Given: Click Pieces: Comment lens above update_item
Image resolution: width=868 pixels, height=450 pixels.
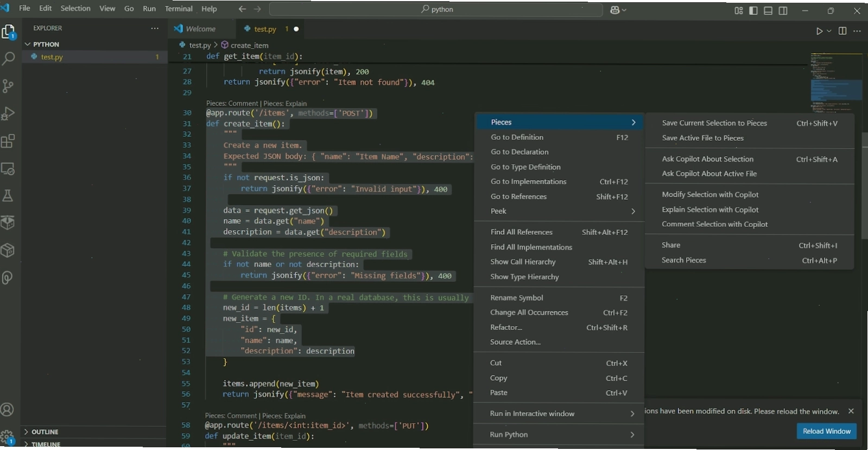Looking at the screenshot, I should tap(231, 416).
